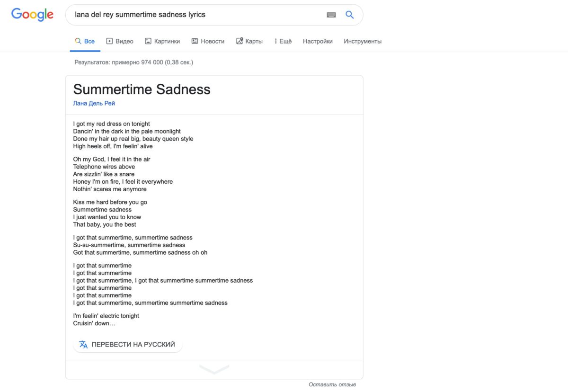Click the Перевести на русский button
The image size is (568, 392).
[x=128, y=345]
